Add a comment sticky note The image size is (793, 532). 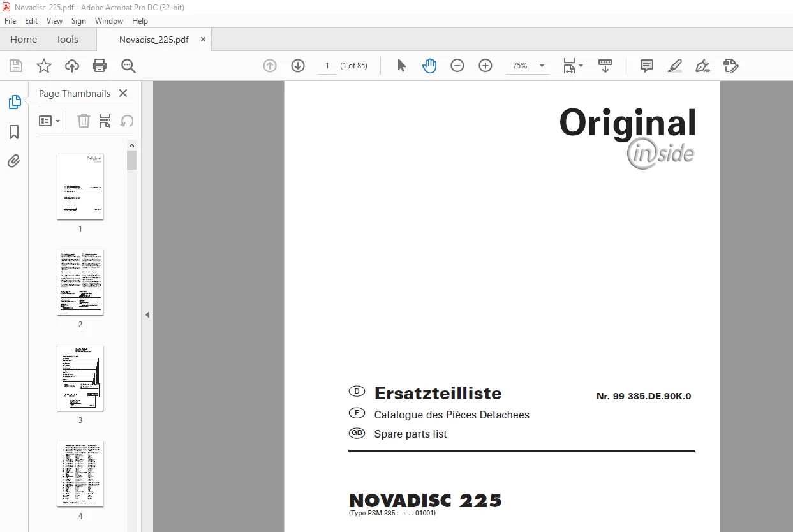[x=647, y=66]
